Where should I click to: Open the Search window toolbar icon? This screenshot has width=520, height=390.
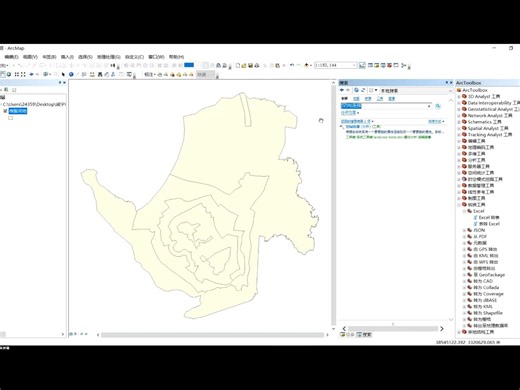(383, 65)
